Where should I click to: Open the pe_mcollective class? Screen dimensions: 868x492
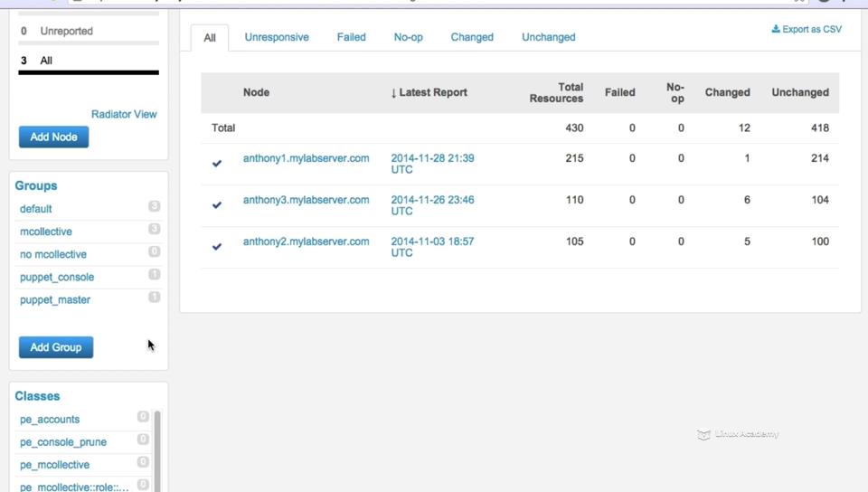click(x=55, y=464)
